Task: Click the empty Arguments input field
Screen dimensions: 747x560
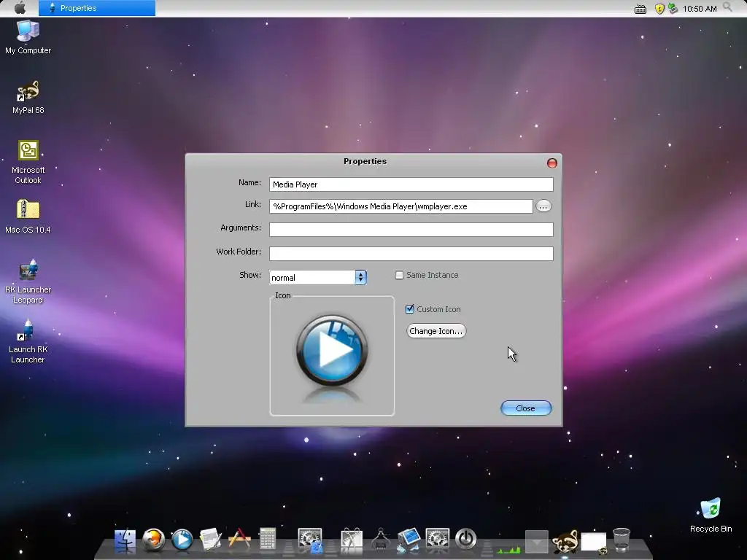Action: tap(411, 230)
